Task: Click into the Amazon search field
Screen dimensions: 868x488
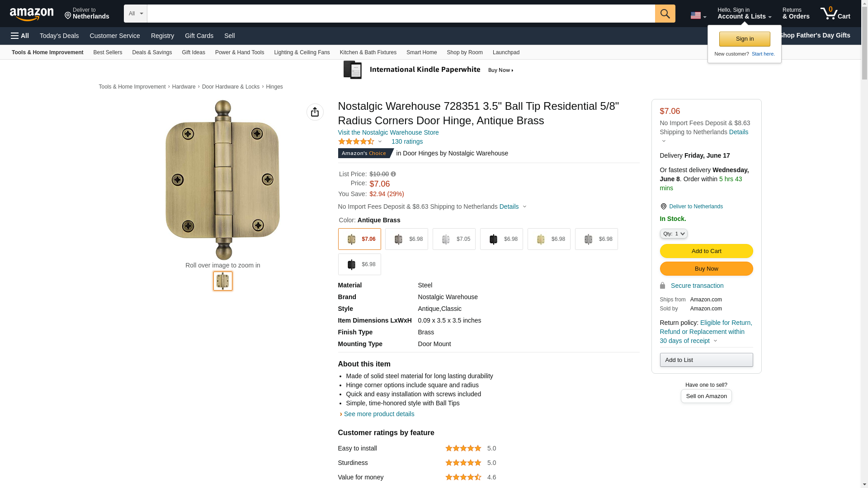Action: (x=401, y=14)
